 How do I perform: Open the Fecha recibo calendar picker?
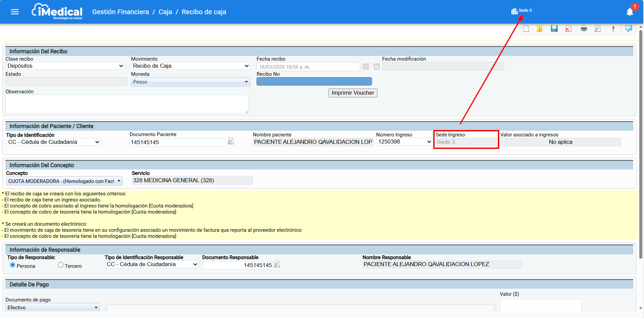coord(366,67)
